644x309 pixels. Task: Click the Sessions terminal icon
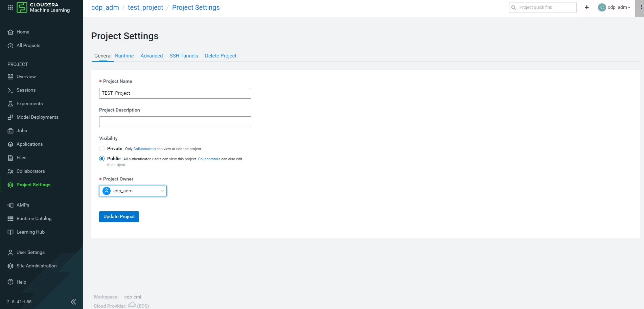10,90
